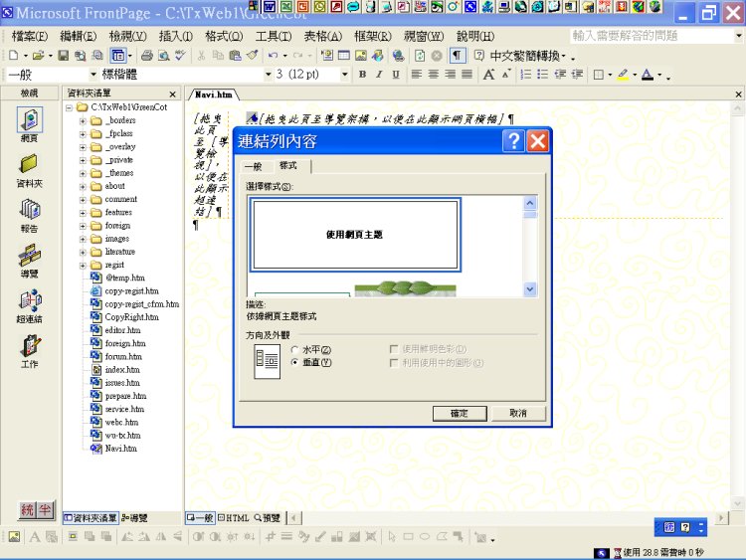
Task: Switch to the 一般 tab in dialog
Action: [253, 166]
